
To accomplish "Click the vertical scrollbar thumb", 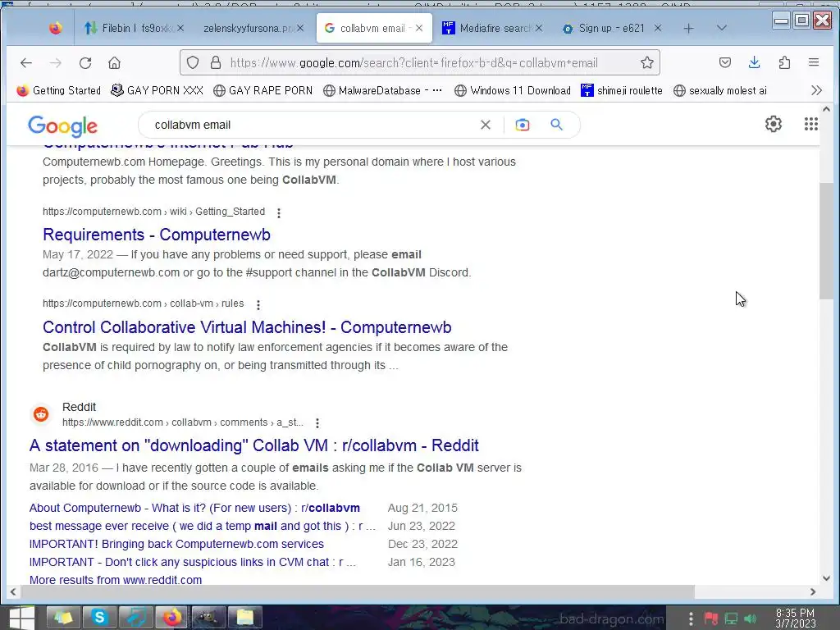I will (826, 241).
